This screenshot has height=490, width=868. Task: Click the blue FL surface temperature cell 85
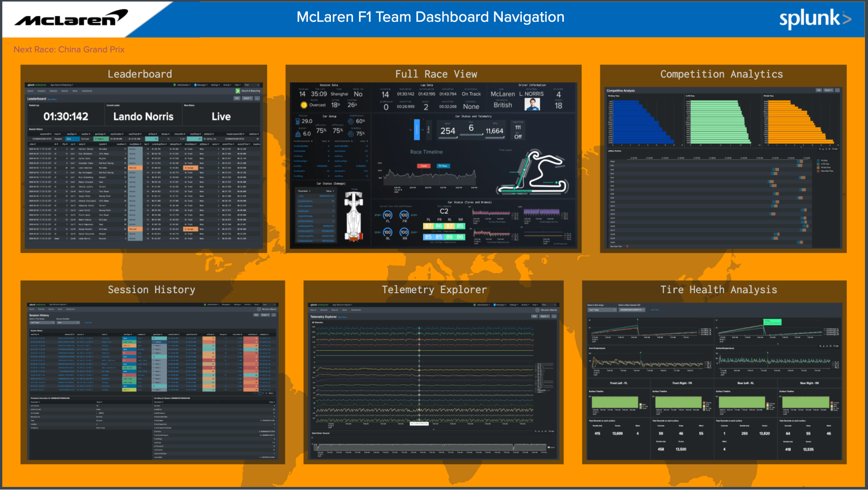429,237
